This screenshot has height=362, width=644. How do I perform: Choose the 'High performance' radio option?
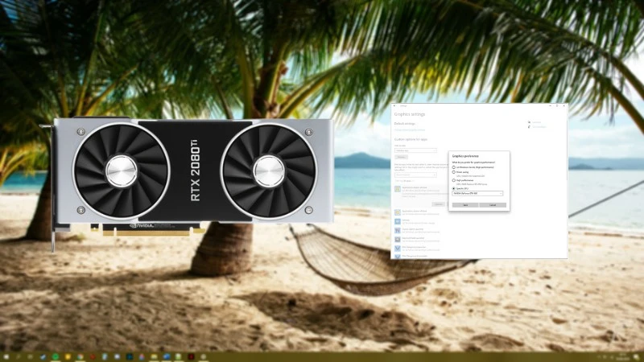tap(454, 180)
